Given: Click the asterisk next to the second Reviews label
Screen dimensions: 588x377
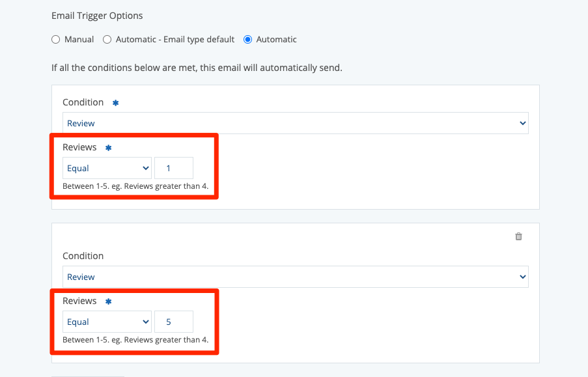Looking at the screenshot, I should 109,301.
